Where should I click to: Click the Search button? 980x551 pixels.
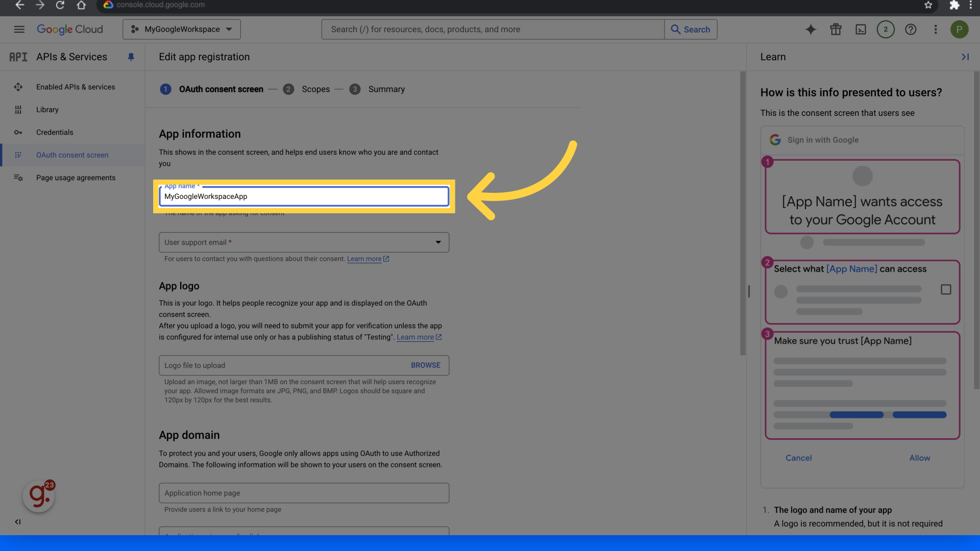(691, 30)
